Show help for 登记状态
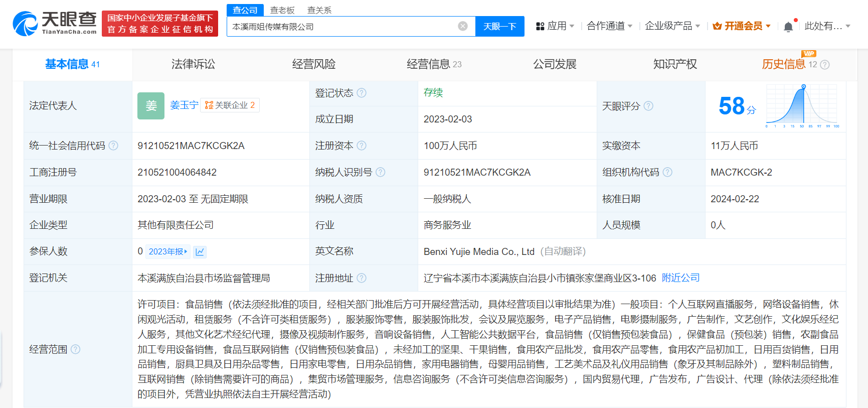This screenshot has width=868, height=408. [x=362, y=93]
